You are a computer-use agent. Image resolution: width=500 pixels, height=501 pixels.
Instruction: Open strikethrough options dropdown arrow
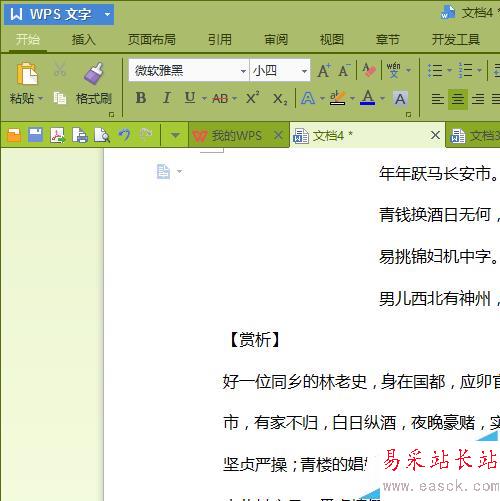(234, 99)
